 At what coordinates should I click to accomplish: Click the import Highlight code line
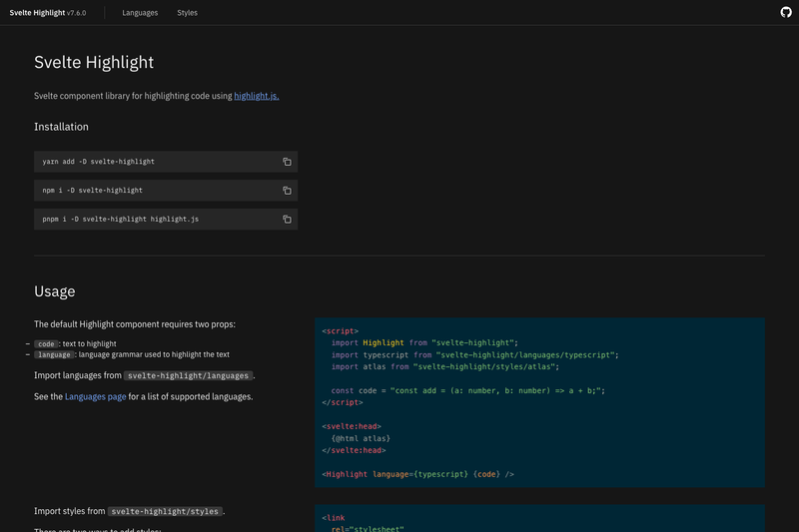(x=424, y=342)
